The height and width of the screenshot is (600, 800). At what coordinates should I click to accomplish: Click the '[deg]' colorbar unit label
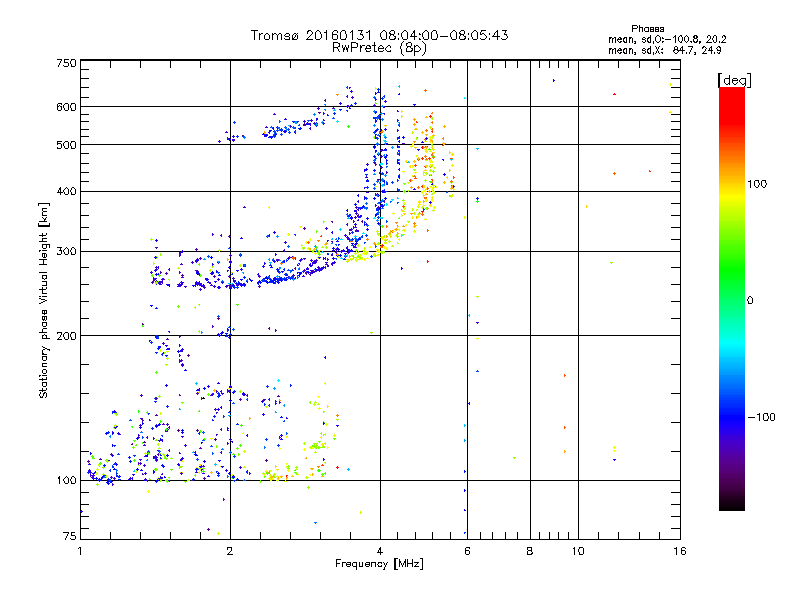pyautogui.click(x=734, y=80)
